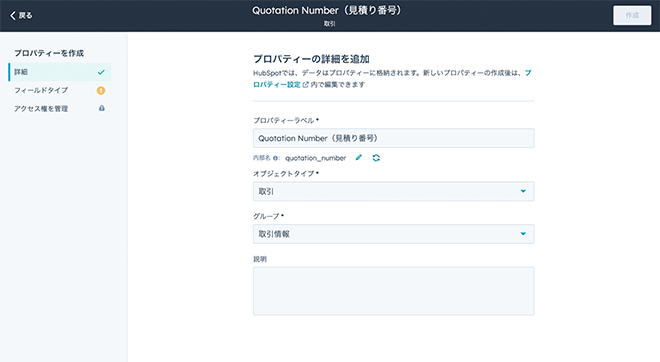The height and width of the screenshot is (362, 660).
Task: Click the プロパティーラベル input field
Action: 394,138
